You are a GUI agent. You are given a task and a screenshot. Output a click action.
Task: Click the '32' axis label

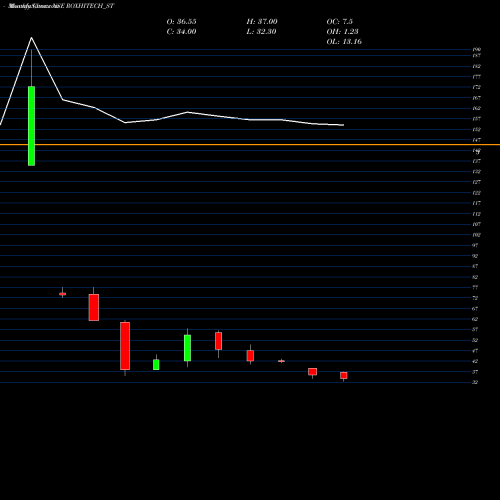tap(475, 382)
